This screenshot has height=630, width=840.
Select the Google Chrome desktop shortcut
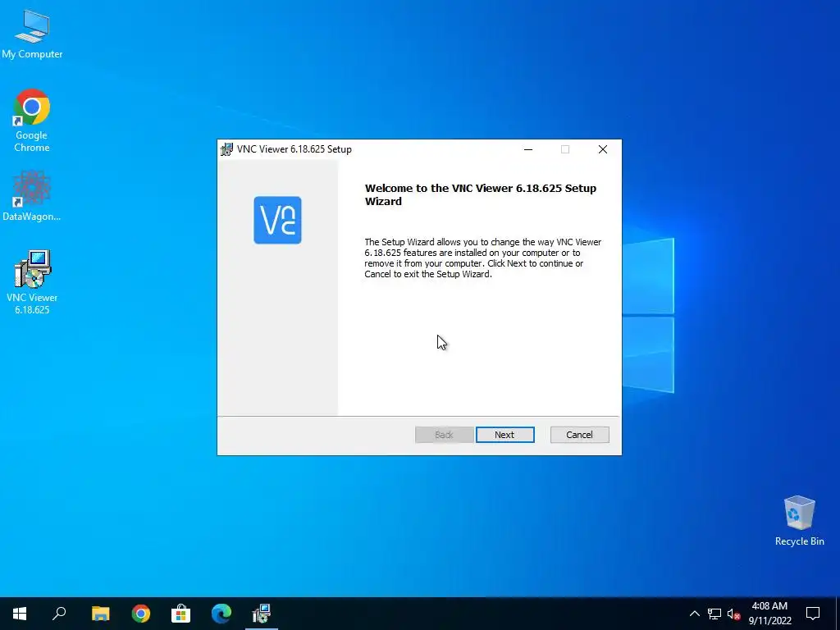32,120
